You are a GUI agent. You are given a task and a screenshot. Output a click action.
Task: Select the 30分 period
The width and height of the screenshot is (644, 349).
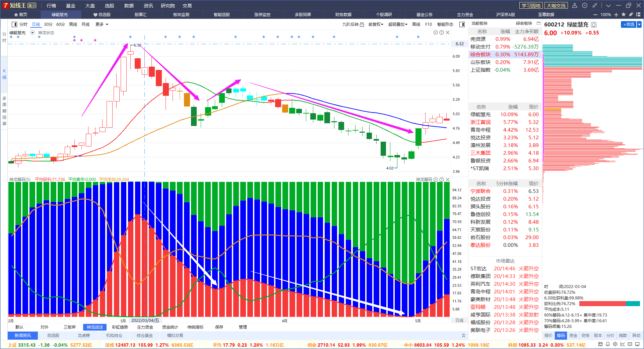[48, 24]
